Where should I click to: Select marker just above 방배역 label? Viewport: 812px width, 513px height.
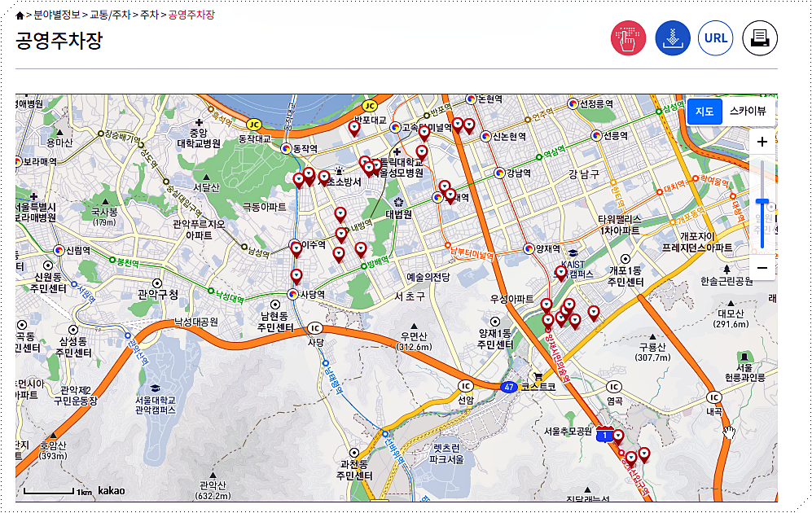361,249
